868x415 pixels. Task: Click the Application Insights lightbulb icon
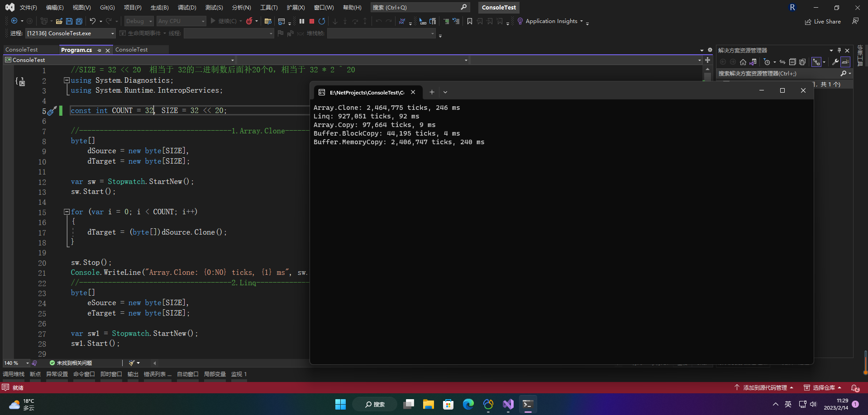pyautogui.click(x=520, y=21)
